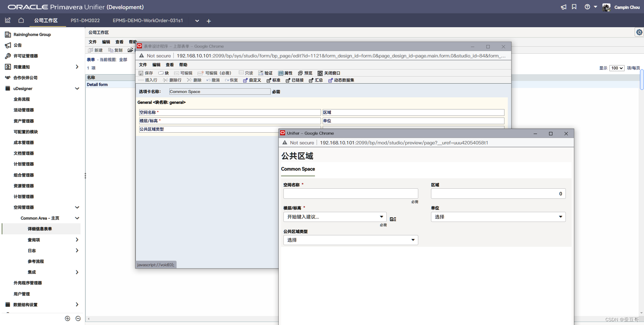The width and height of the screenshot is (644, 325).
Task: Click the Custom (自定义) toolbar icon
Action: click(245, 80)
